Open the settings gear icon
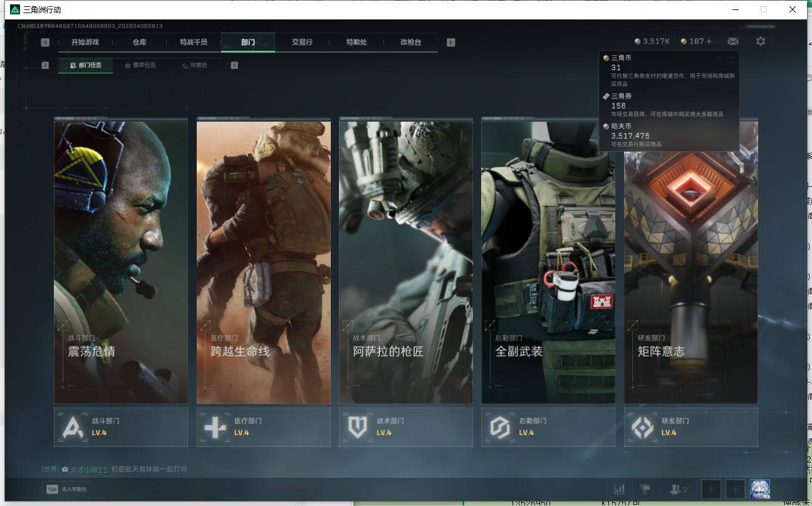This screenshot has width=812, height=506. click(x=760, y=41)
